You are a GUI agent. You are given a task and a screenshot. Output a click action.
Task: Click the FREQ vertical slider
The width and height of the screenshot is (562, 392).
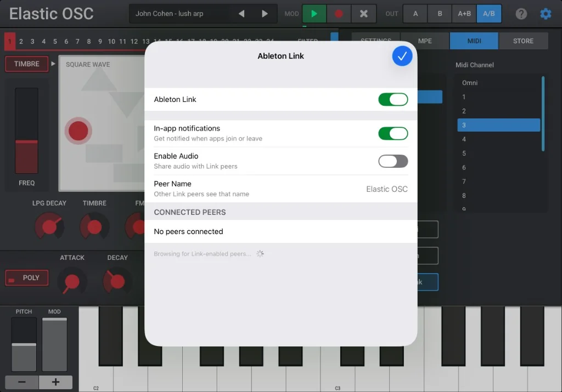point(26,130)
